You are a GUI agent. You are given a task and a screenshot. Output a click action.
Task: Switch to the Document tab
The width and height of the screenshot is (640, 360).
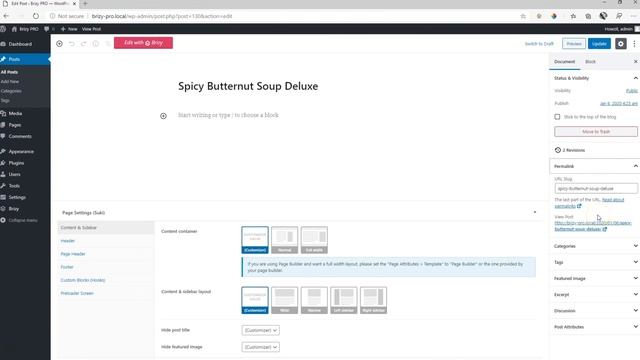point(564,62)
